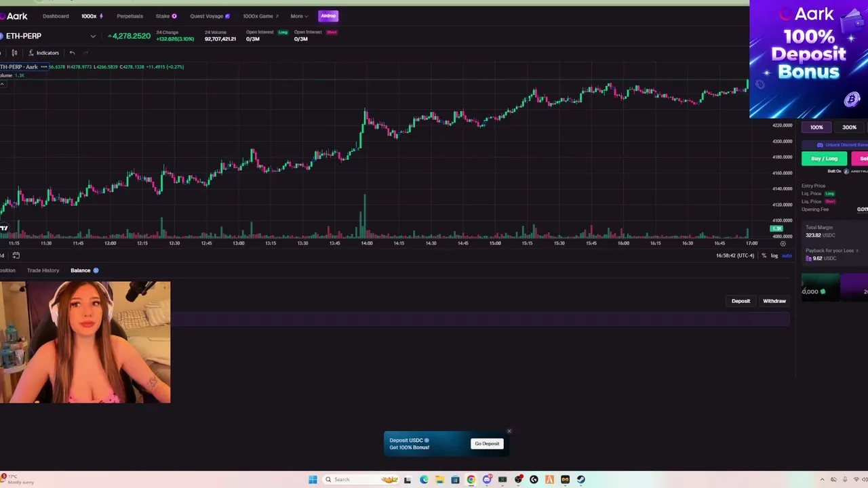Show hidden system tray icons
The image size is (868, 488).
823,480
